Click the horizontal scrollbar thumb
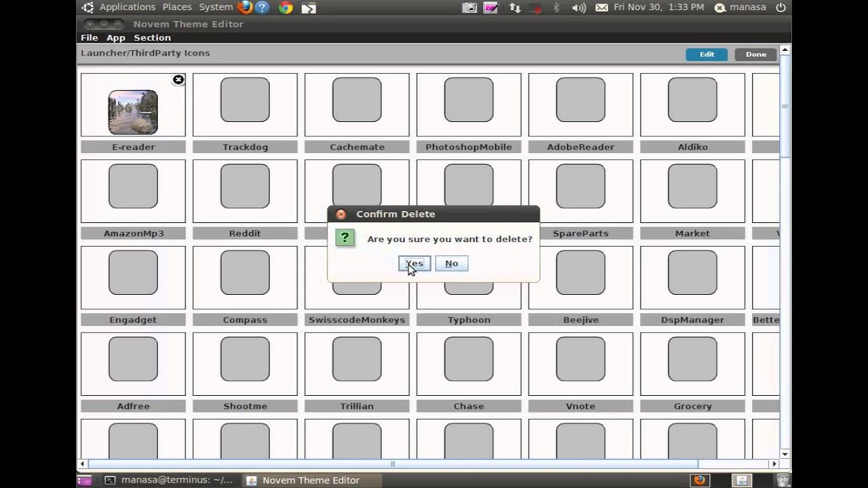The image size is (868, 488). click(393, 464)
